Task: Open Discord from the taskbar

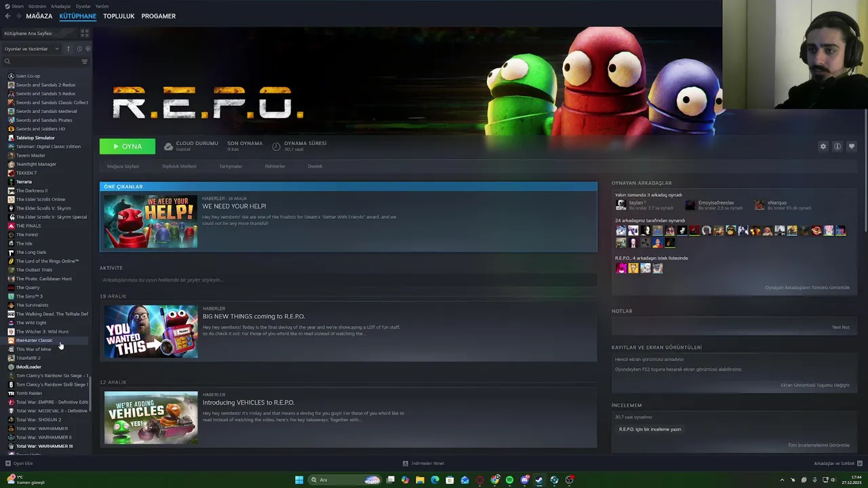Action: coord(524,480)
